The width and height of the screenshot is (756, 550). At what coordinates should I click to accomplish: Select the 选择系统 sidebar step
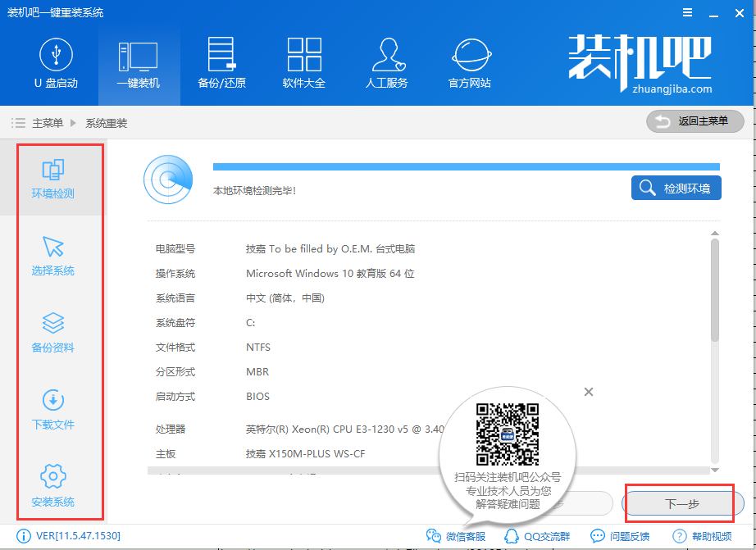pyautogui.click(x=53, y=256)
